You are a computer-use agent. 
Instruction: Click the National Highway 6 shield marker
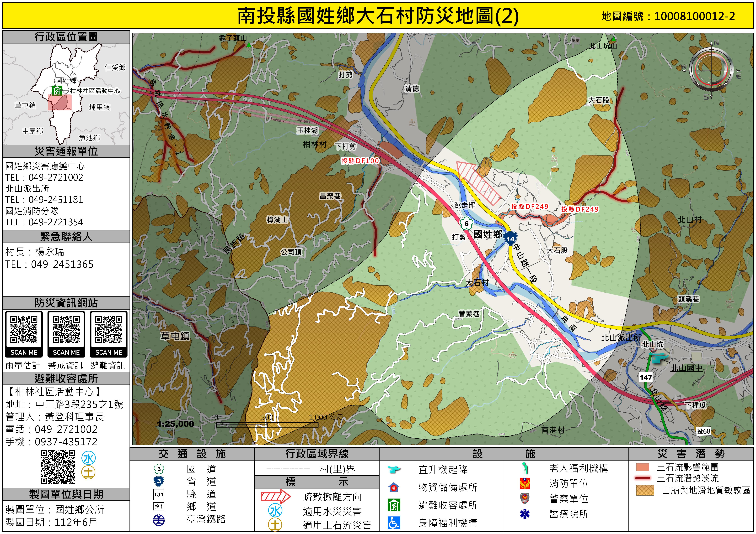(x=466, y=224)
